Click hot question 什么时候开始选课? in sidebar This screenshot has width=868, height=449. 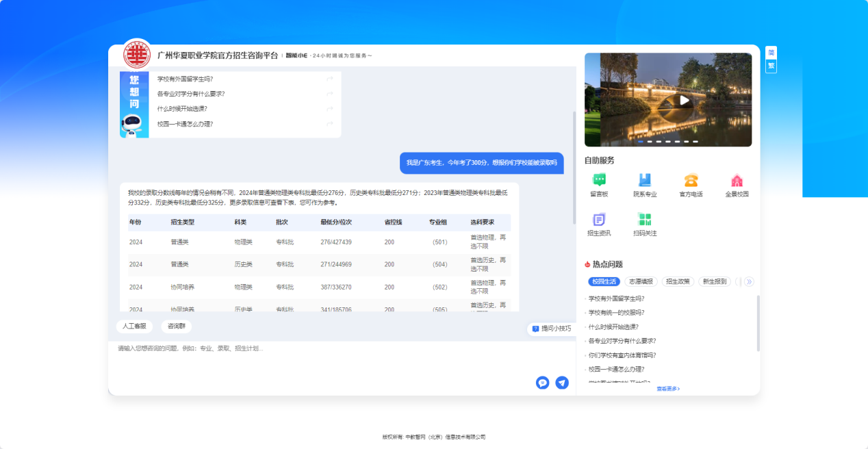pos(613,327)
